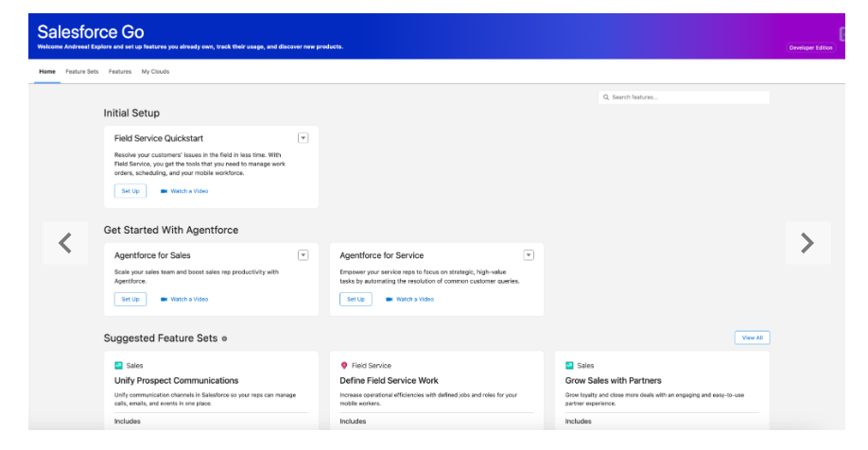Click the previous arrow chevron
Screen dimensions: 868x450
(65, 243)
